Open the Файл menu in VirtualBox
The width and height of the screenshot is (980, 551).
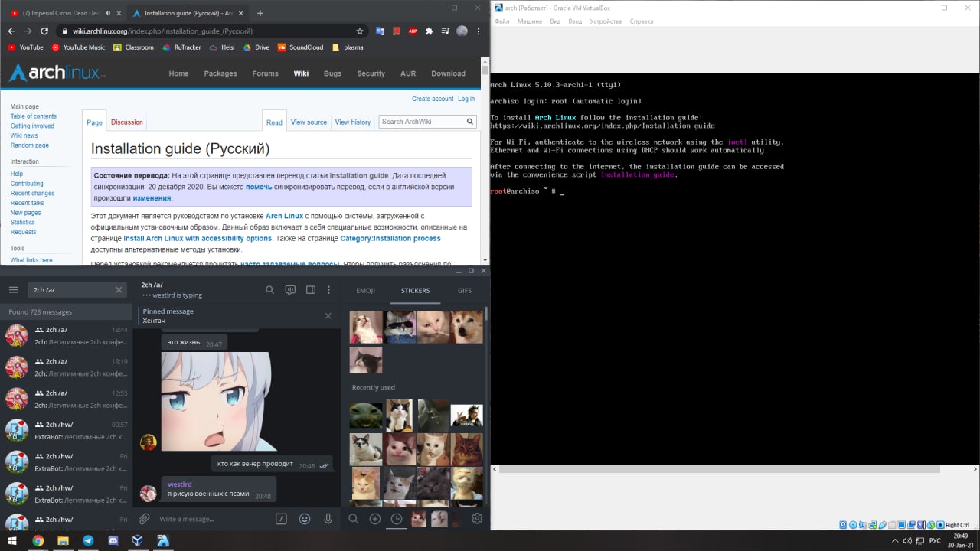pos(502,21)
